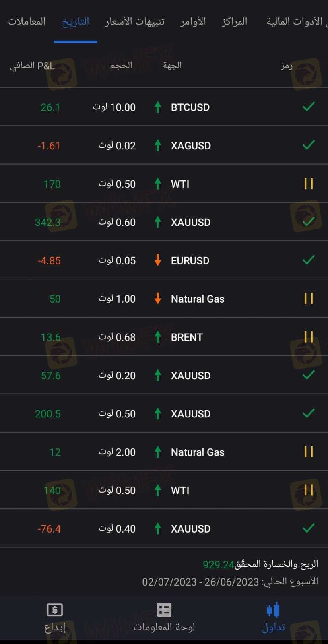Tap the Trade (تداول) candlestick icon

click(x=273, y=610)
